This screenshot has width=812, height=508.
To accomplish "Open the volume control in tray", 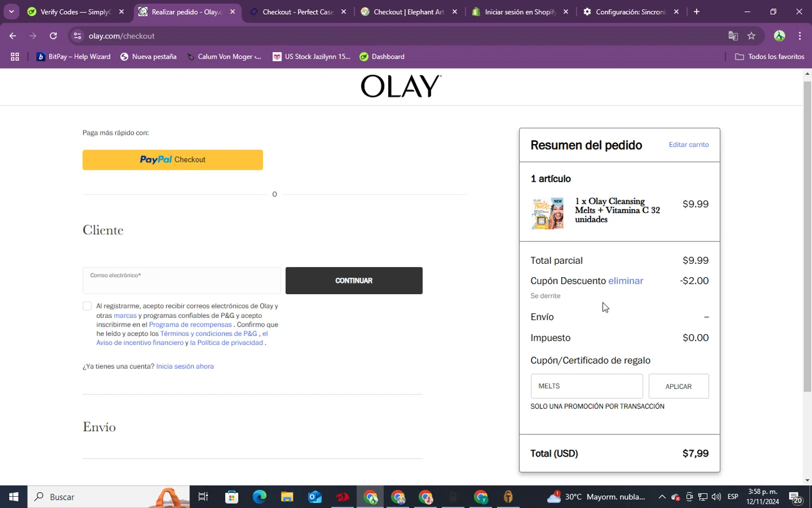I will click(716, 497).
